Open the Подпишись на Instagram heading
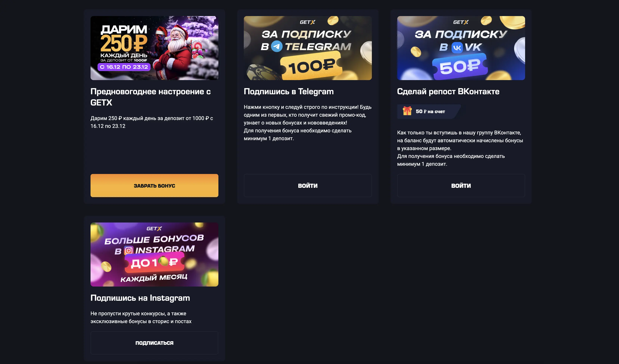 pos(140,298)
